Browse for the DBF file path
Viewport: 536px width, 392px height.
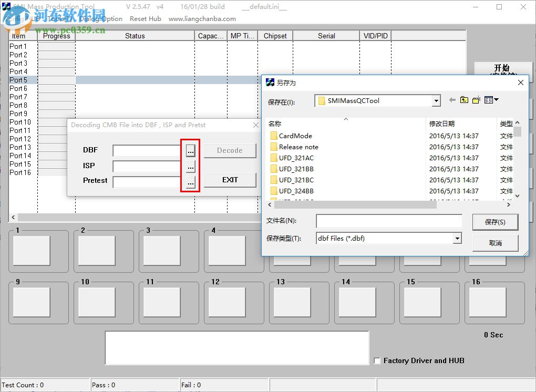[x=190, y=150]
